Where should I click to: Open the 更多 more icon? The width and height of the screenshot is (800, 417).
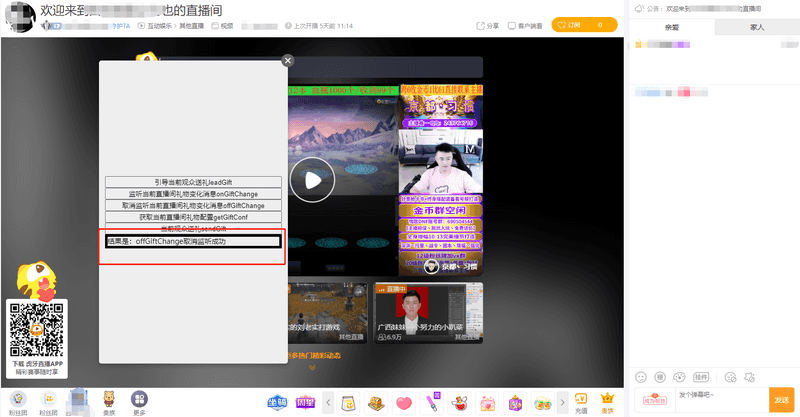[x=139, y=403]
